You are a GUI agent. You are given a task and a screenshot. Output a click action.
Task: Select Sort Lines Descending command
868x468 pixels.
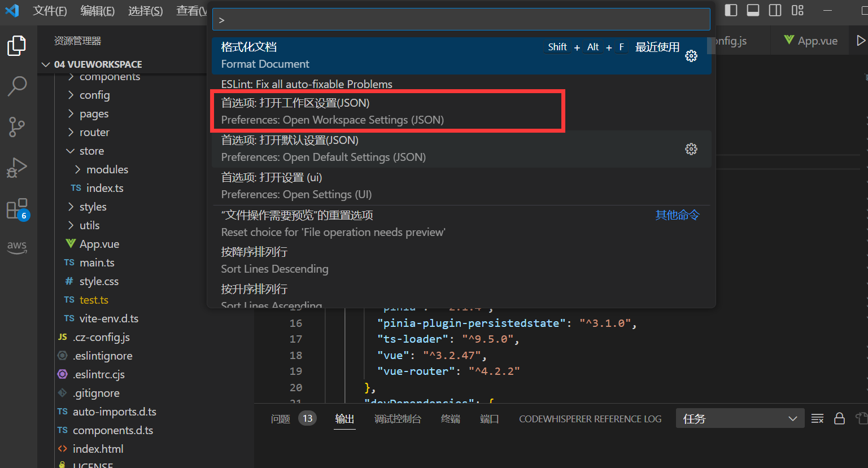point(461,260)
